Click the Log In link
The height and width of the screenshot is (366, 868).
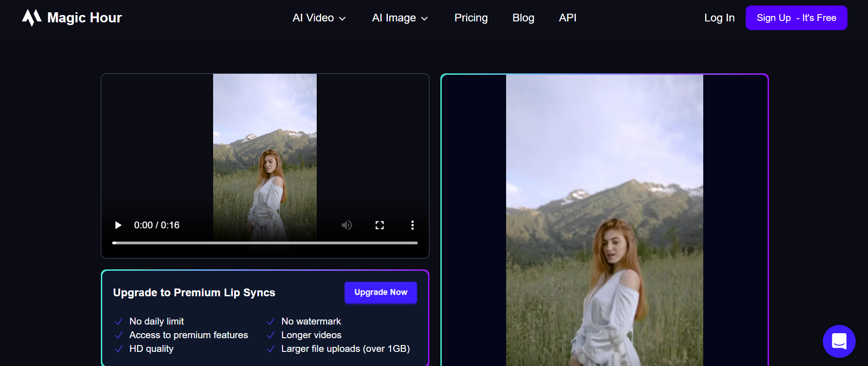click(x=719, y=18)
